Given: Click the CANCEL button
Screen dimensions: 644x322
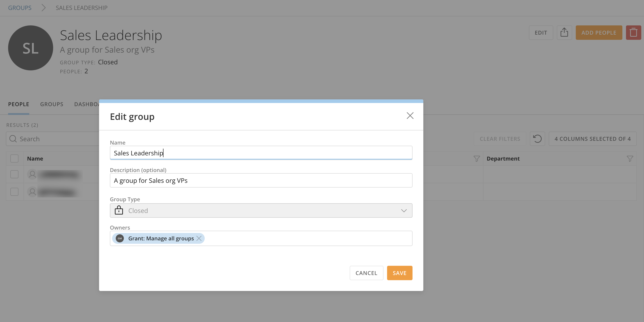Looking at the screenshot, I should [x=366, y=273].
